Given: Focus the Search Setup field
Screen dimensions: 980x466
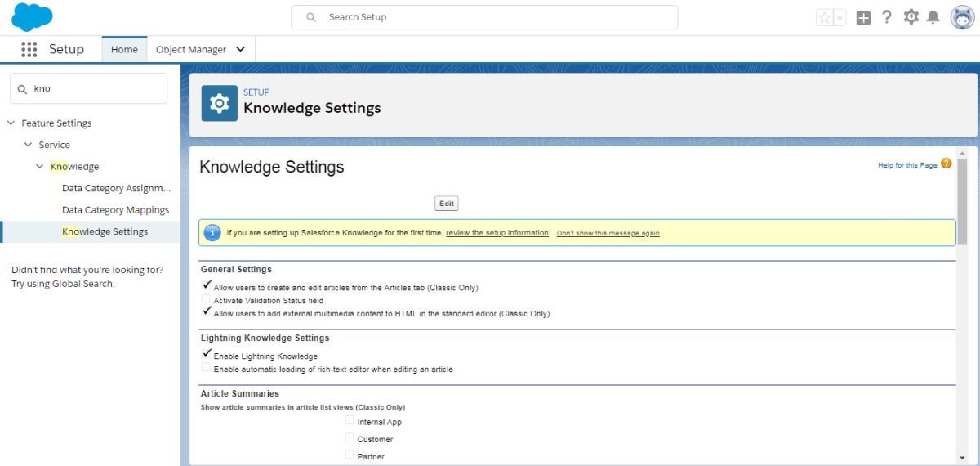Looking at the screenshot, I should (484, 17).
